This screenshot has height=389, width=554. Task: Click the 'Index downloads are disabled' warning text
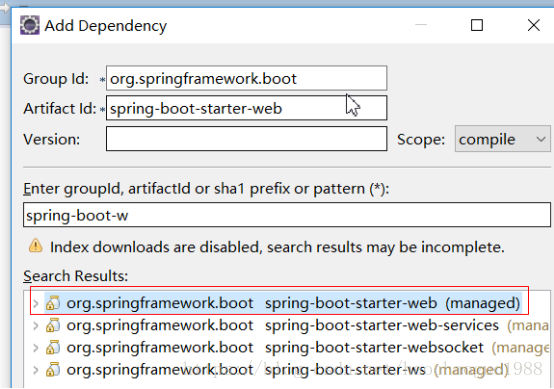[277, 247]
